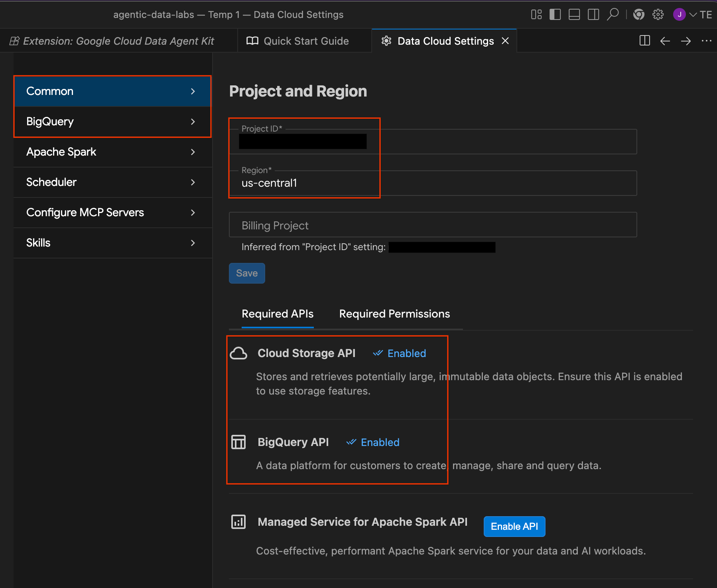This screenshot has width=717, height=588.
Task: Go back with left arrow icon
Action: tap(665, 41)
